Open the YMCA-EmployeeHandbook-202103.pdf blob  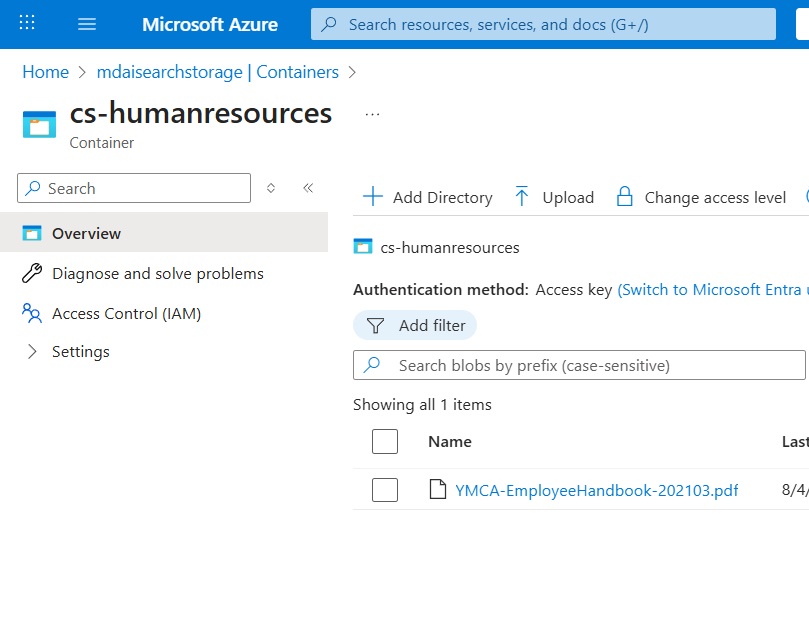[x=597, y=491]
